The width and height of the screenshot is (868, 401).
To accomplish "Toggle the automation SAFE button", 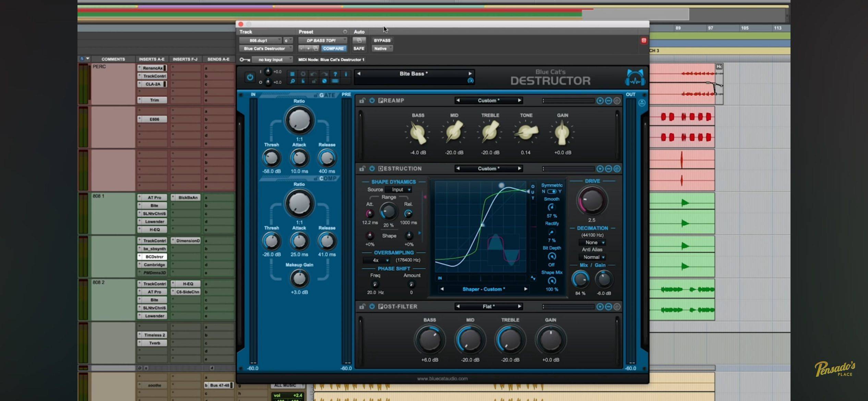I will (359, 49).
